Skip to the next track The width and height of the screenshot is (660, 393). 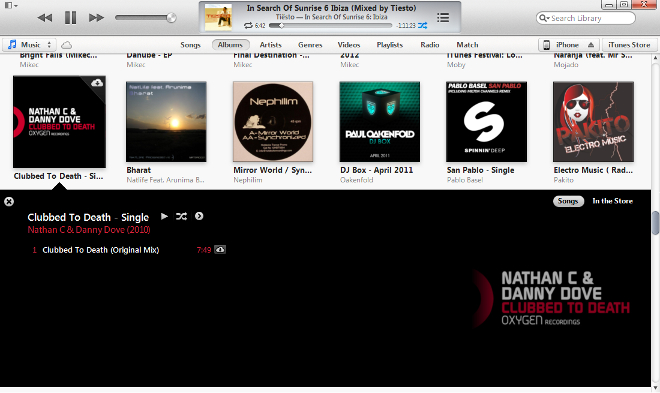pos(96,18)
